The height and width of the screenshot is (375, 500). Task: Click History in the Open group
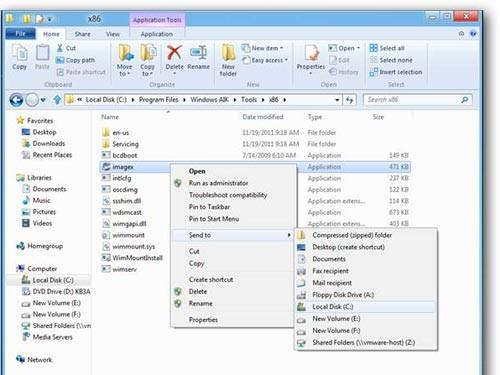pyautogui.click(x=344, y=72)
